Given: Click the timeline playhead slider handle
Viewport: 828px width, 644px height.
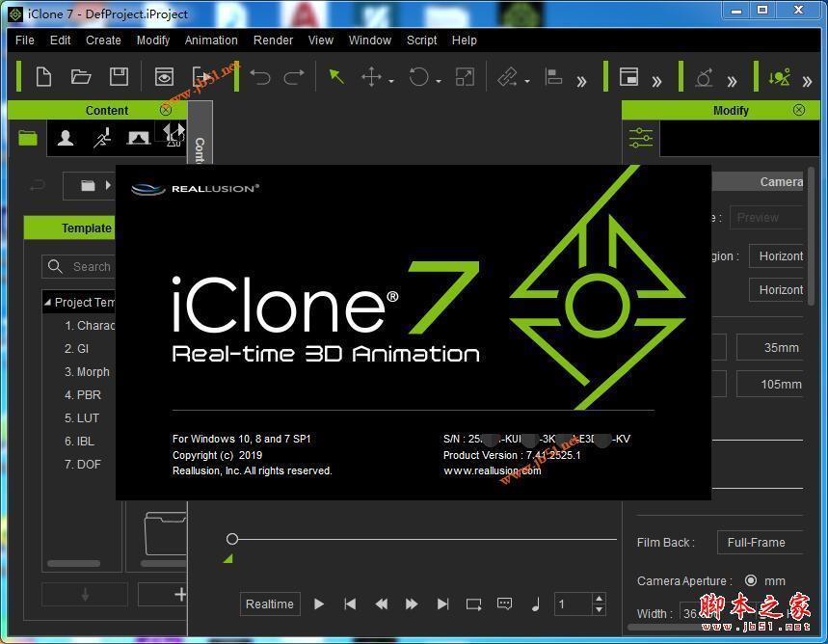Looking at the screenshot, I should pyautogui.click(x=232, y=539).
